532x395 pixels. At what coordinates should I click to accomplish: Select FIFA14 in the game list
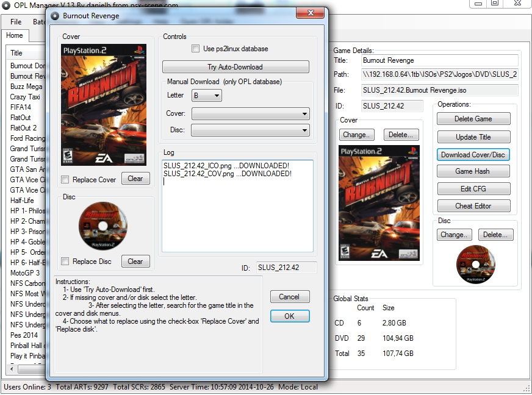pos(21,107)
